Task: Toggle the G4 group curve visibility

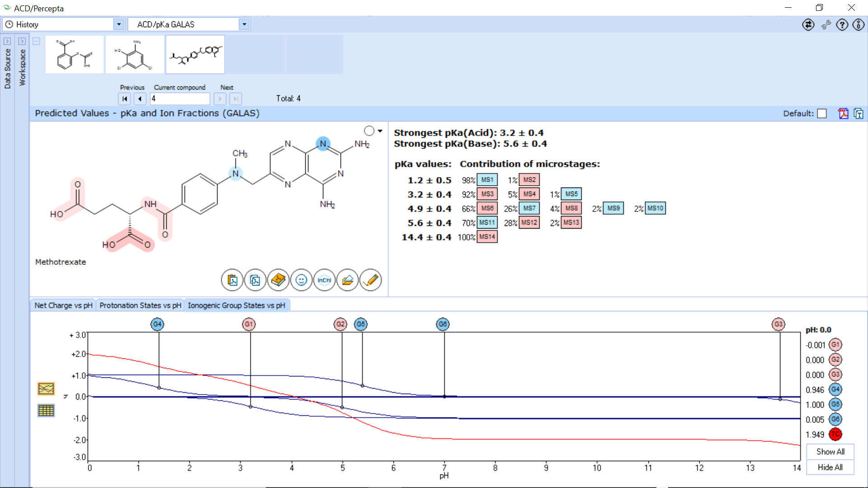Action: click(835, 389)
